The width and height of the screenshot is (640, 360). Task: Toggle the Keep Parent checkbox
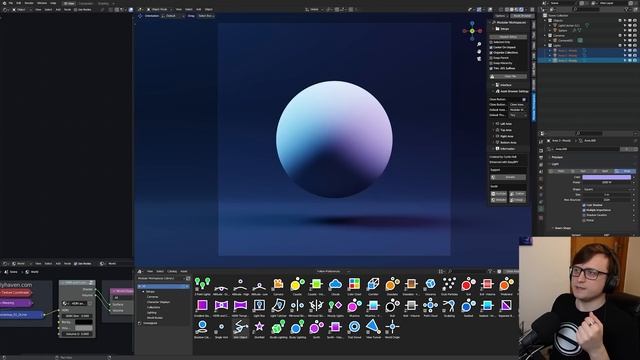(491, 58)
